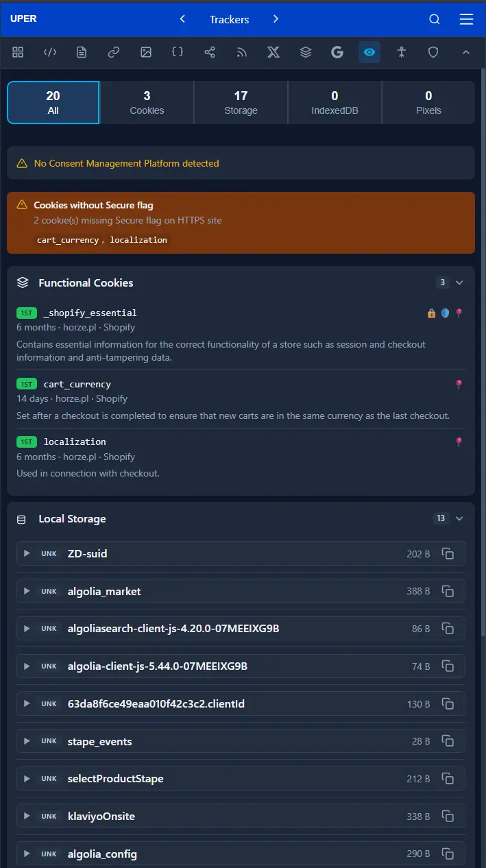Select the localization cookie name in list

[75, 442]
